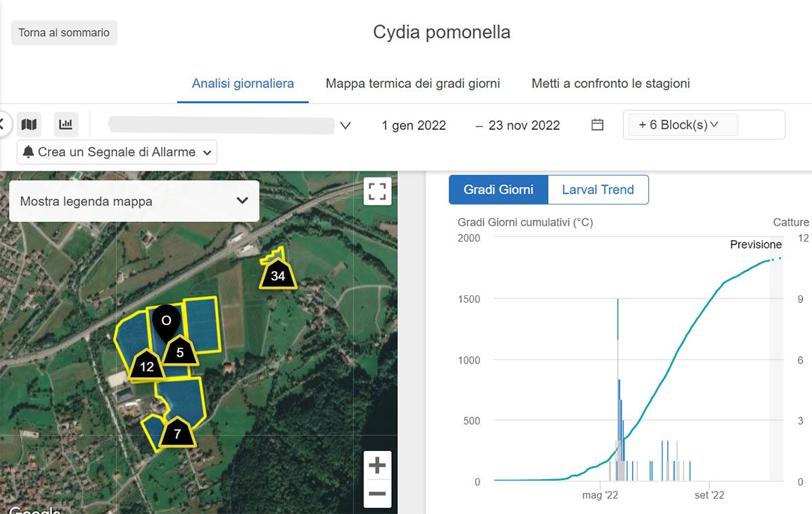Click the Google logo on the map

[x=32, y=509]
